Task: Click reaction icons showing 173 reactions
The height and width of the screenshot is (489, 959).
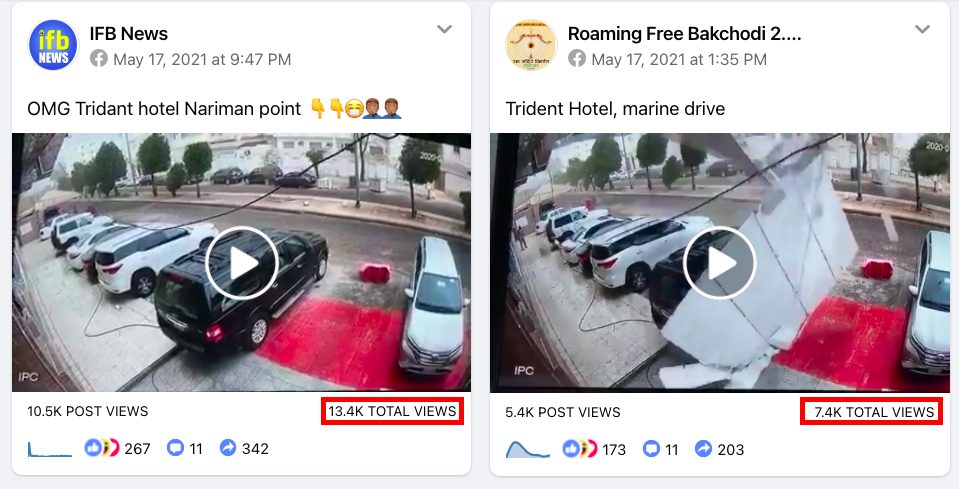Action: tap(579, 448)
